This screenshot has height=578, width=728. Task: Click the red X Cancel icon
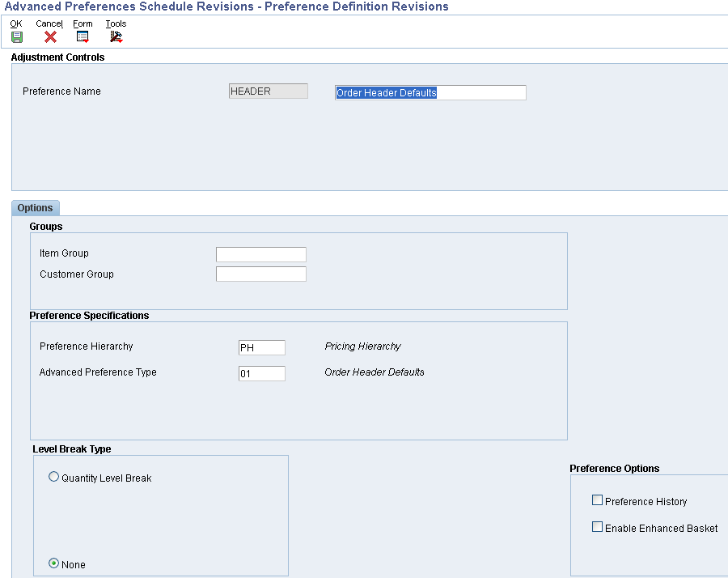point(50,37)
